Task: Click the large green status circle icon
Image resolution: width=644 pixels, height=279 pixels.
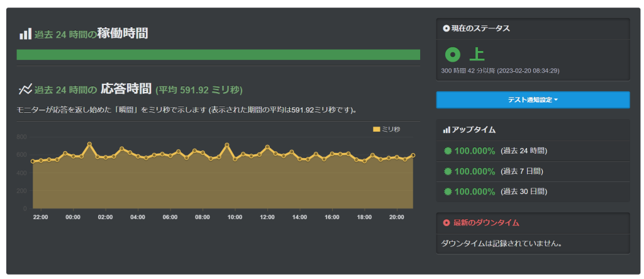Action: click(x=453, y=55)
